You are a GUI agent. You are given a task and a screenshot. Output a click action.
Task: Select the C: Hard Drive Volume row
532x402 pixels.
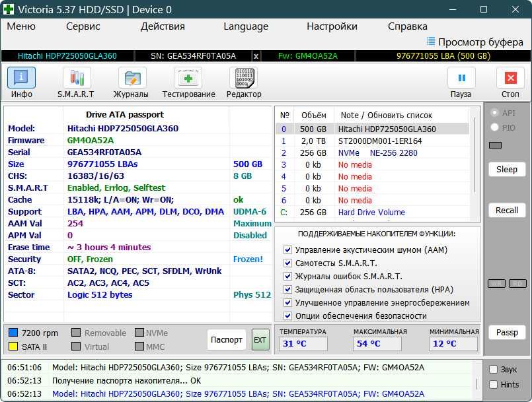coord(372,212)
